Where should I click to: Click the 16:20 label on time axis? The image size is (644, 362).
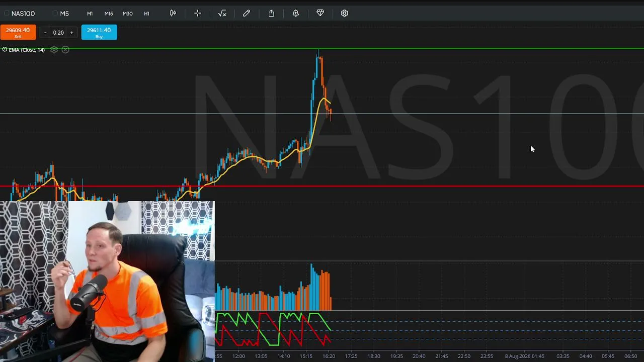point(329,356)
